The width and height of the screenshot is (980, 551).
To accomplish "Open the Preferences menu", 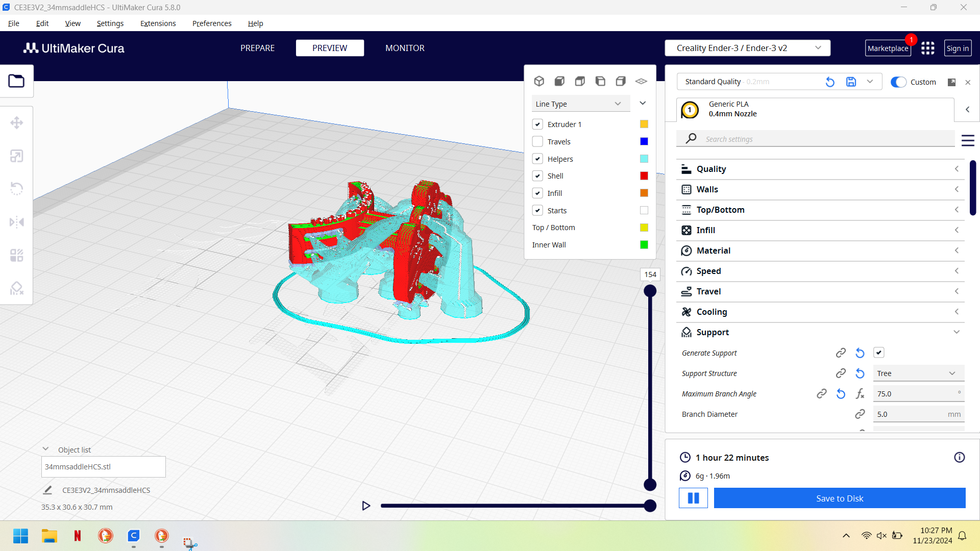I will coord(212,23).
